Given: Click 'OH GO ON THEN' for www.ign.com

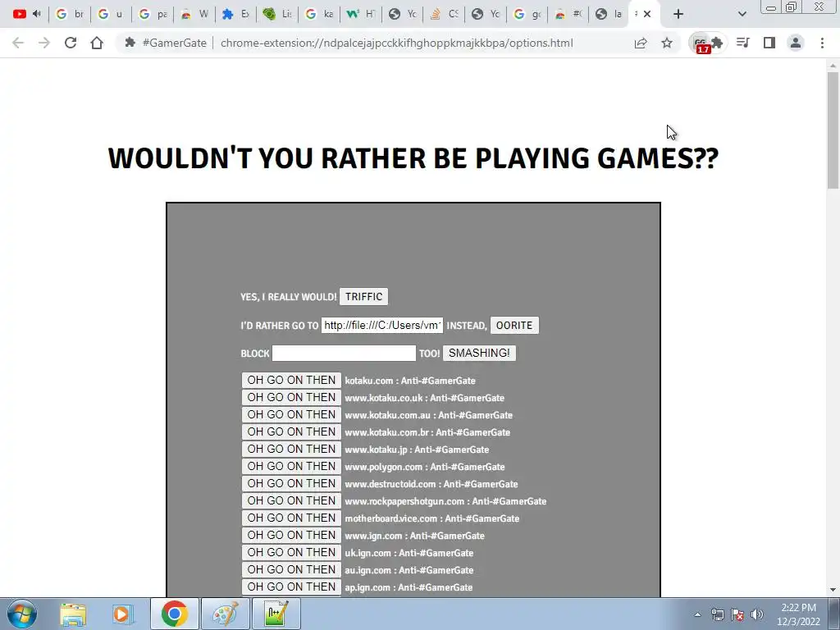Looking at the screenshot, I should click(291, 535).
